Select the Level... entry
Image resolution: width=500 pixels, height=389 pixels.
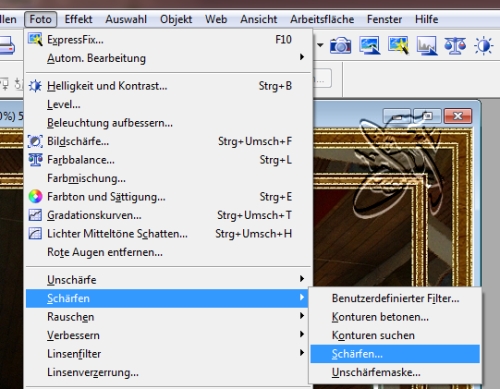click(168, 105)
